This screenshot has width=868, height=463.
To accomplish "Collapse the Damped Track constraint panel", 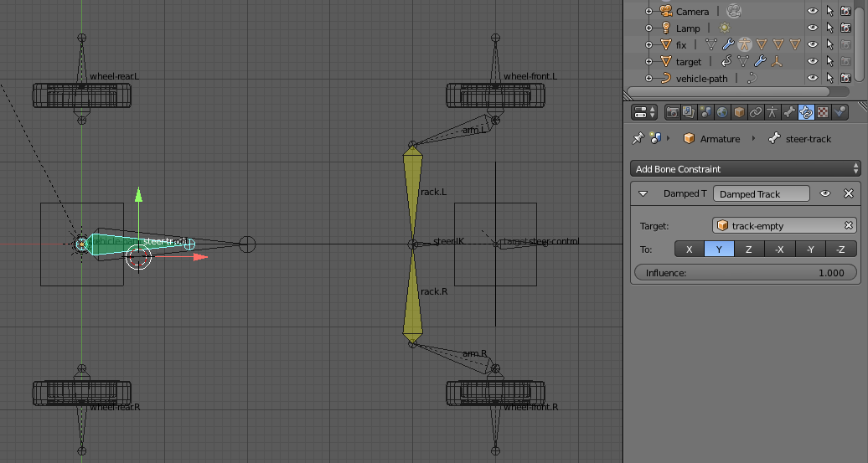I will click(643, 193).
